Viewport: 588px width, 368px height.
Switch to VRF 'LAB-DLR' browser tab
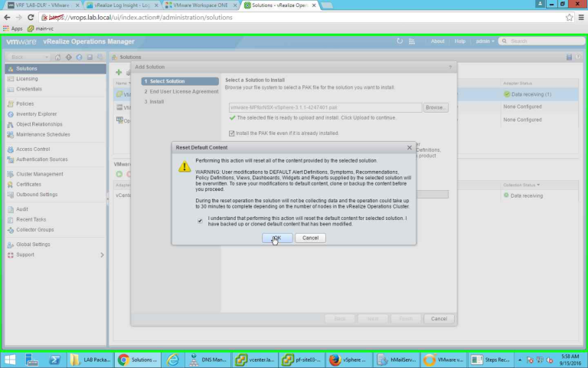(43, 5)
